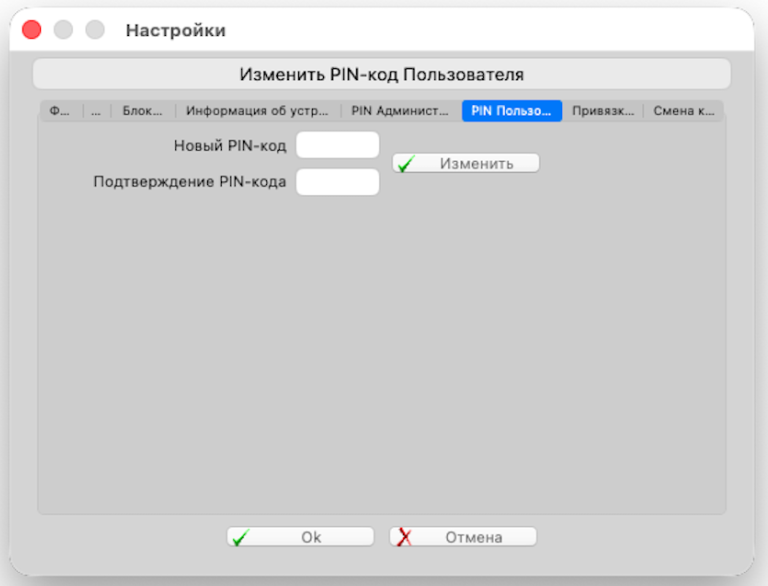This screenshot has width=768, height=586.
Task: Open the "Информация об устр..." tab
Action: point(257,111)
